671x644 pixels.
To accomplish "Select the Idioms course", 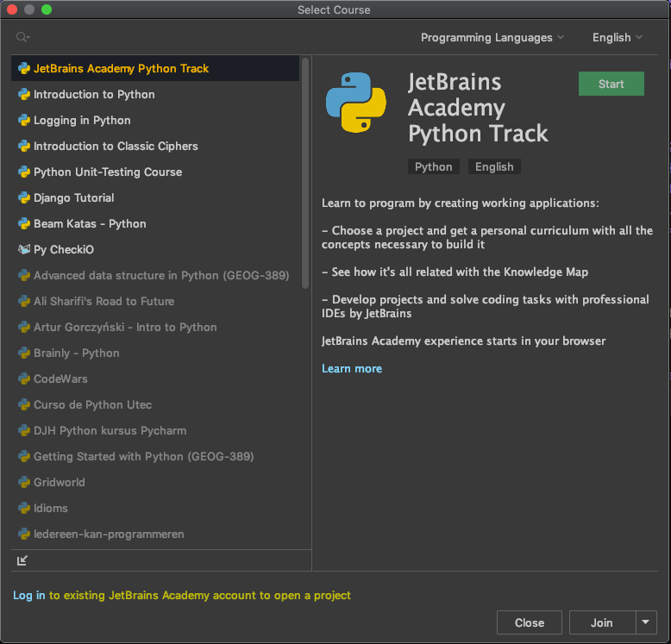I will pos(155,508).
